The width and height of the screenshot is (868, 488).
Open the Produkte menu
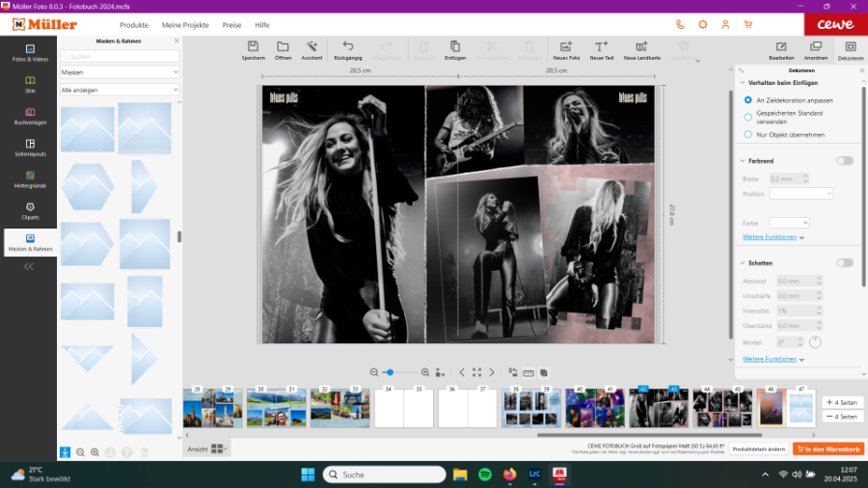click(134, 24)
